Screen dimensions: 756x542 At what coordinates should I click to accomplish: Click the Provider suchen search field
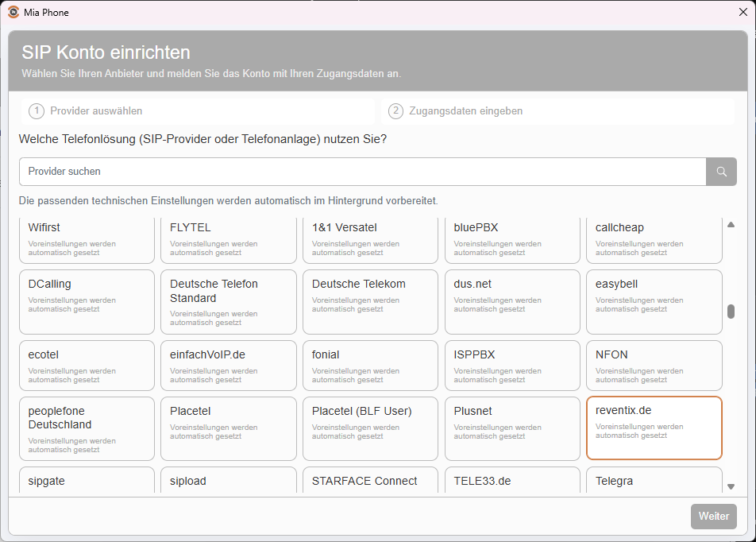click(x=363, y=172)
